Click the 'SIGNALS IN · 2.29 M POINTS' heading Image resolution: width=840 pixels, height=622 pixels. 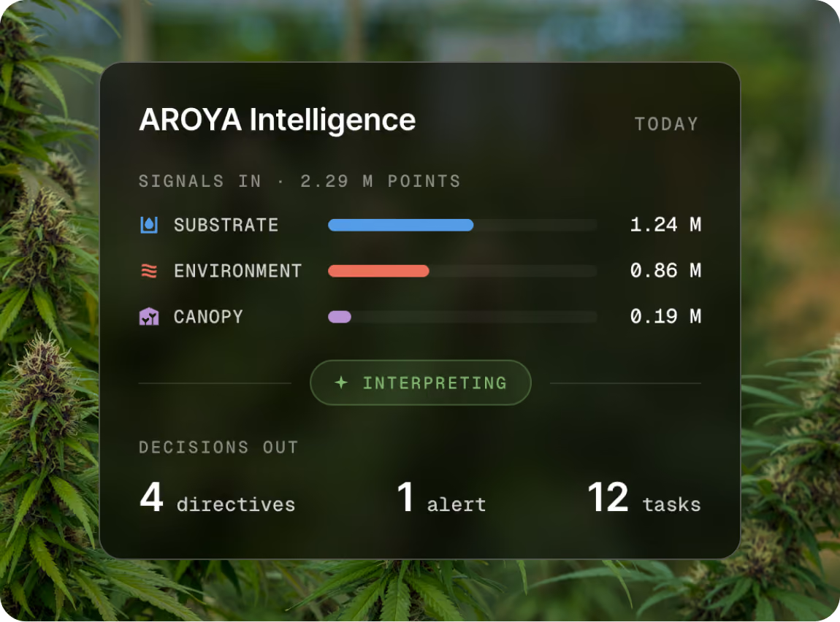(299, 181)
